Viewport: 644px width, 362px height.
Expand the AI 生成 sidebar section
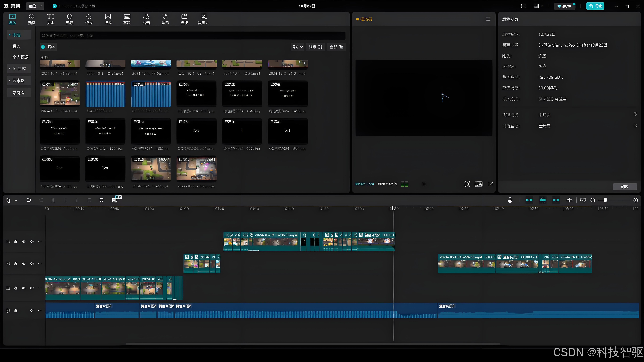click(19, 69)
